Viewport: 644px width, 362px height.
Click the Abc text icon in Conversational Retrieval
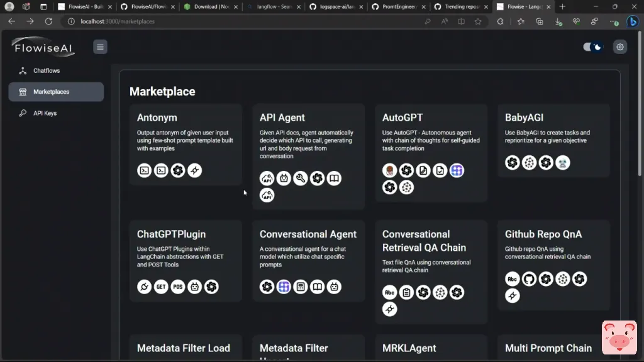(x=390, y=292)
